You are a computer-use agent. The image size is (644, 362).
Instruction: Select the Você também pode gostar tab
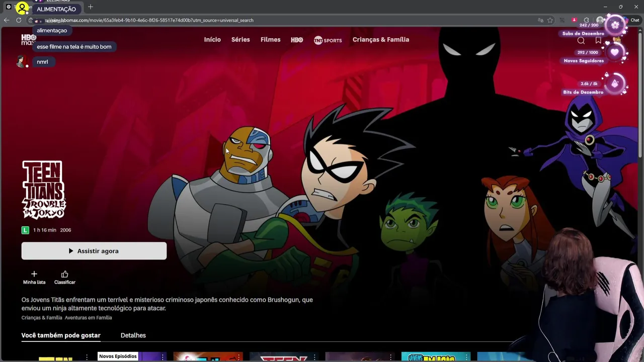61,335
